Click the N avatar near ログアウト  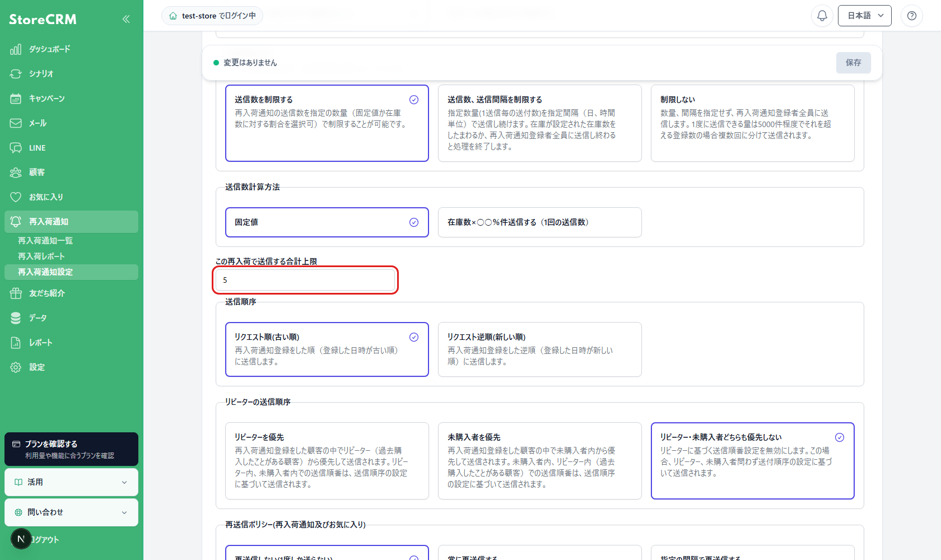[x=21, y=539]
